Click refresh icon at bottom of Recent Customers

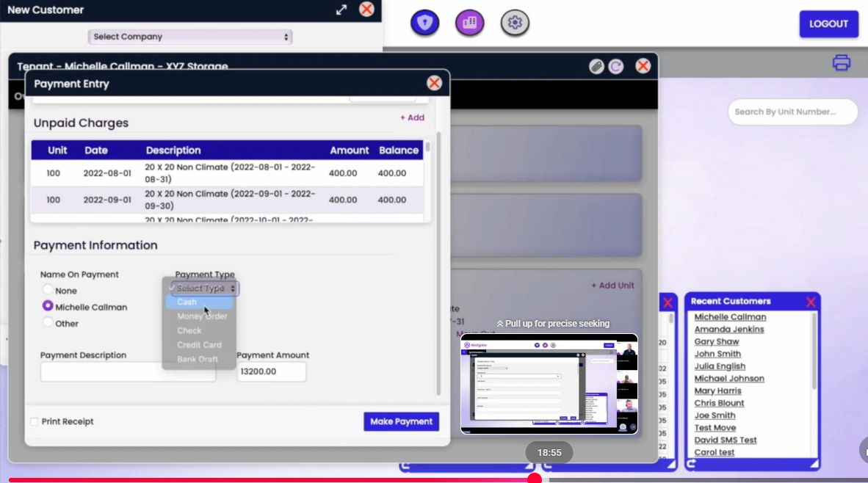(x=692, y=464)
